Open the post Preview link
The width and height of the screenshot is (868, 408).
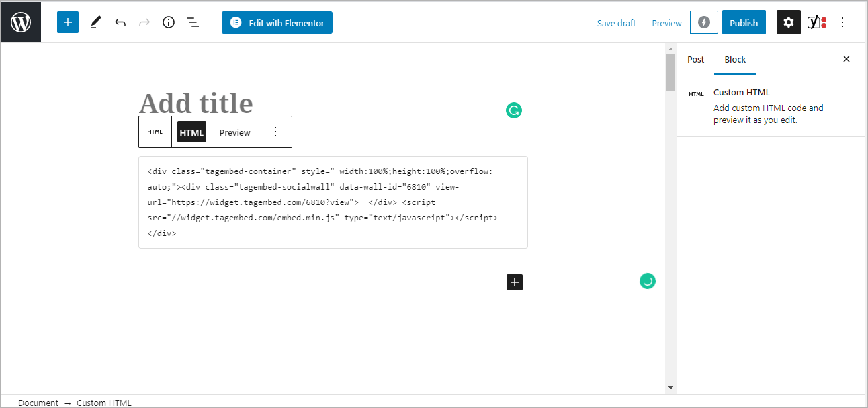(666, 23)
